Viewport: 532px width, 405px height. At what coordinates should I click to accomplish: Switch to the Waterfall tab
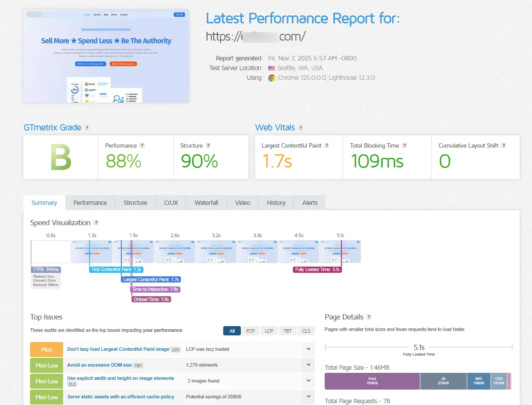tap(206, 203)
